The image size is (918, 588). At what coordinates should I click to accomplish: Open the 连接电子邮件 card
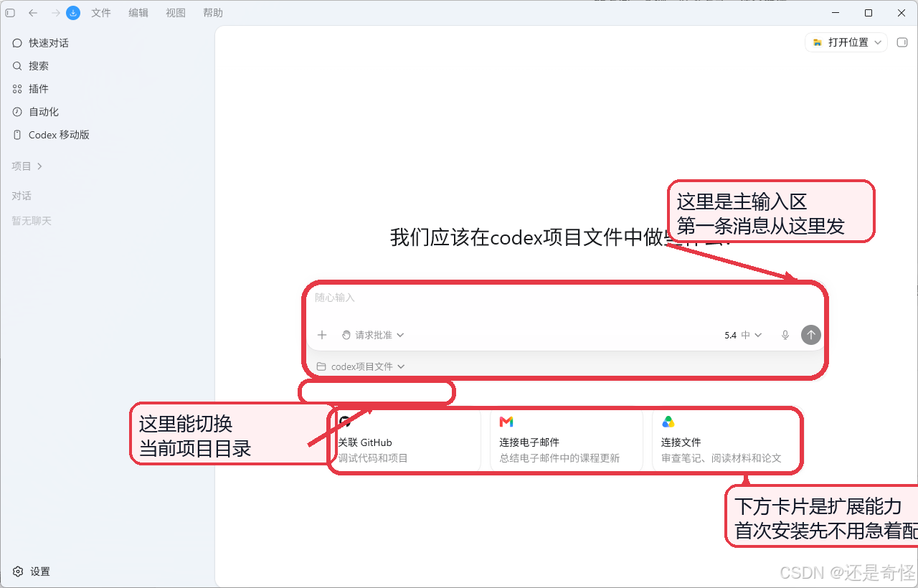pos(567,442)
